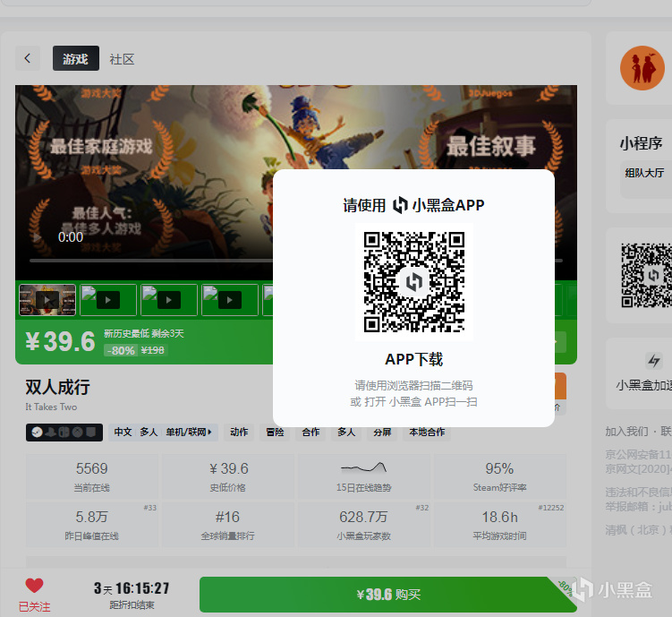Open the 本地合作 genre tag
672x617 pixels.
click(427, 433)
